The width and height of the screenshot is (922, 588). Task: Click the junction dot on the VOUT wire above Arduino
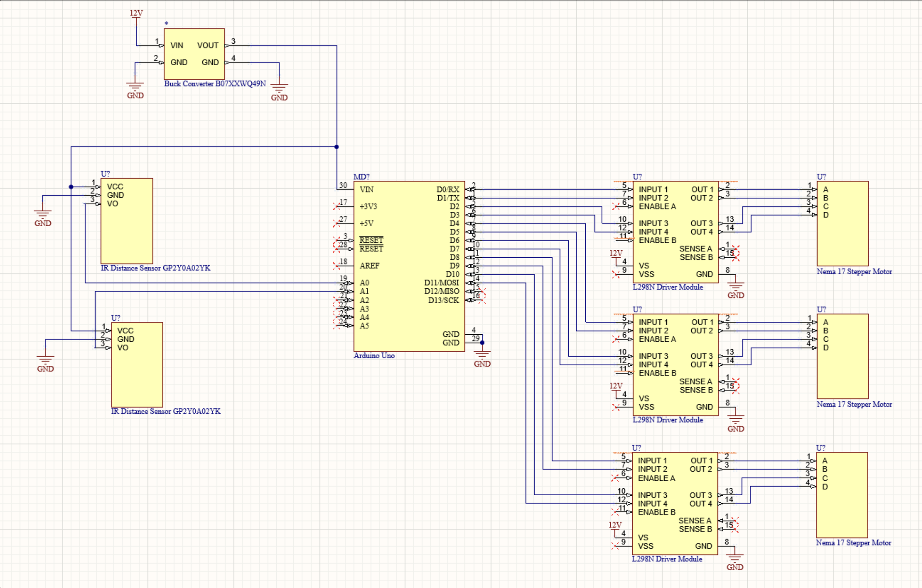point(337,147)
